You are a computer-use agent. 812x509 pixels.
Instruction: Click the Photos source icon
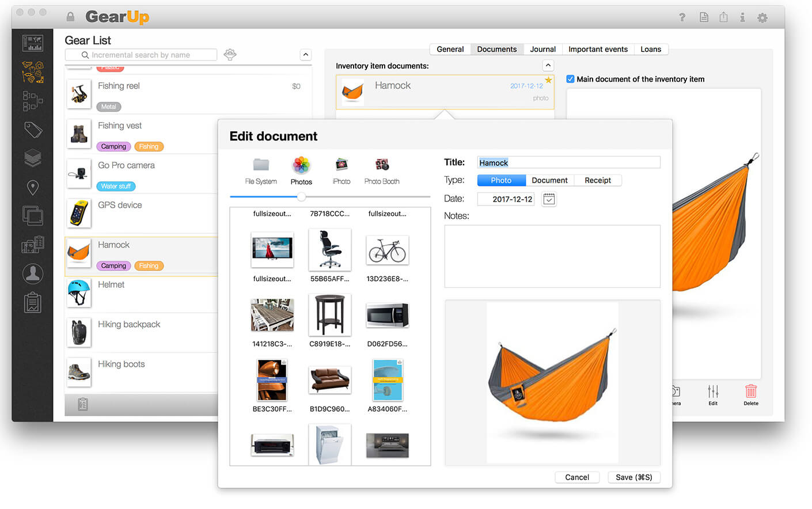pyautogui.click(x=301, y=166)
